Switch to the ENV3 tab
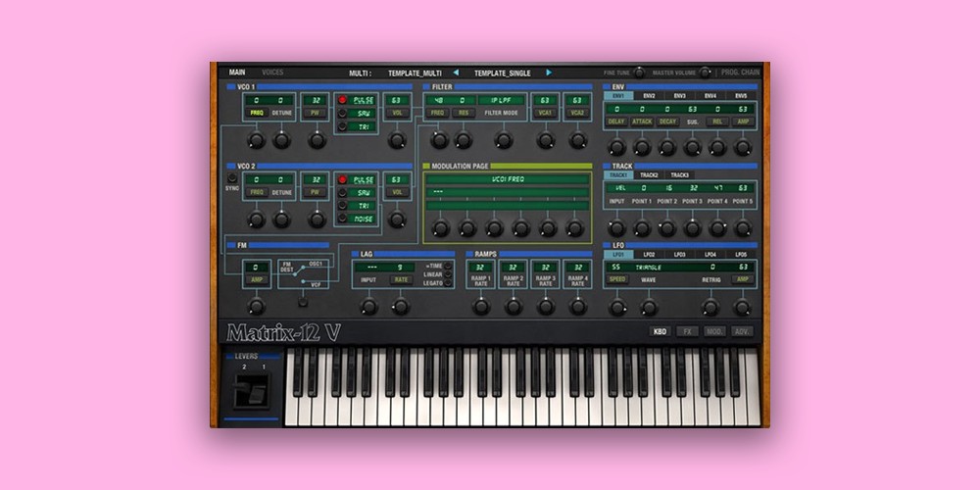This screenshot has width=980, height=490. 679,96
